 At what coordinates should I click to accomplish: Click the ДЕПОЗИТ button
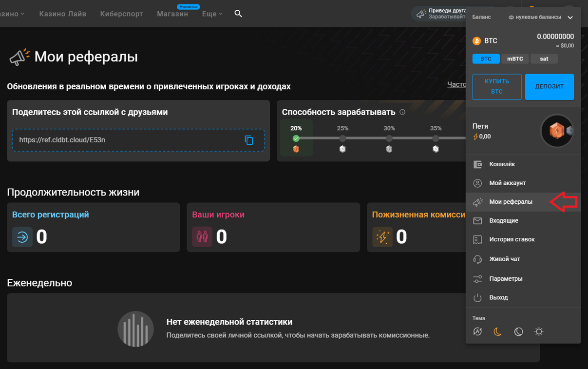[550, 87]
